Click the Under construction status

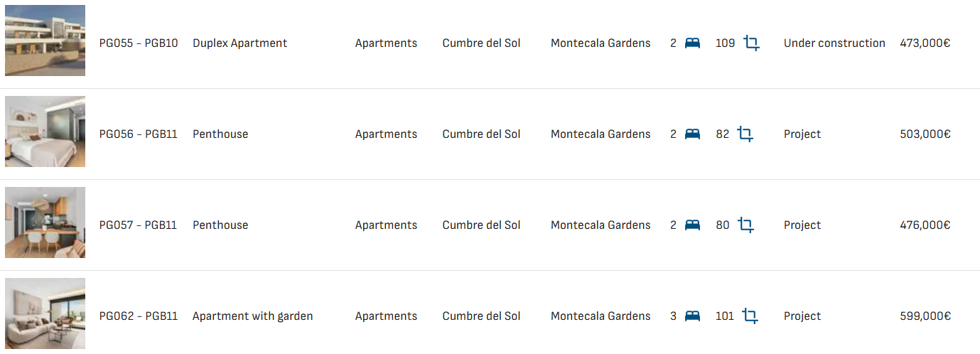(x=834, y=43)
